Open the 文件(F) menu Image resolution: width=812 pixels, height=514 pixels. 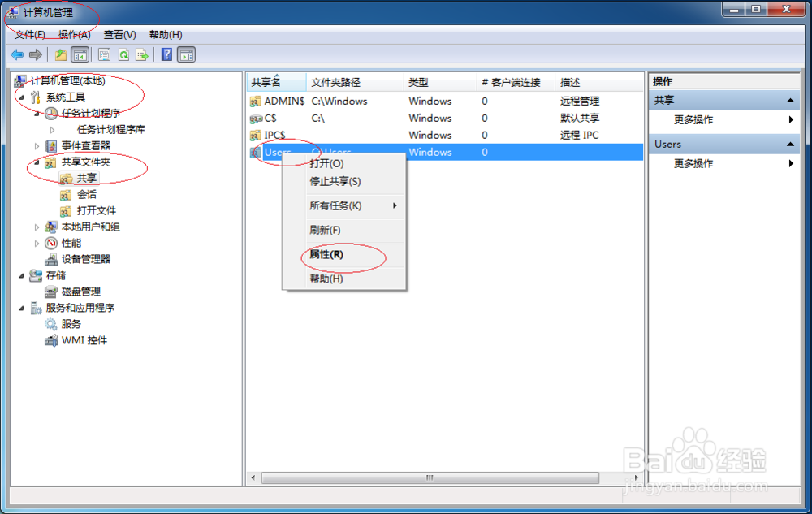[29, 35]
